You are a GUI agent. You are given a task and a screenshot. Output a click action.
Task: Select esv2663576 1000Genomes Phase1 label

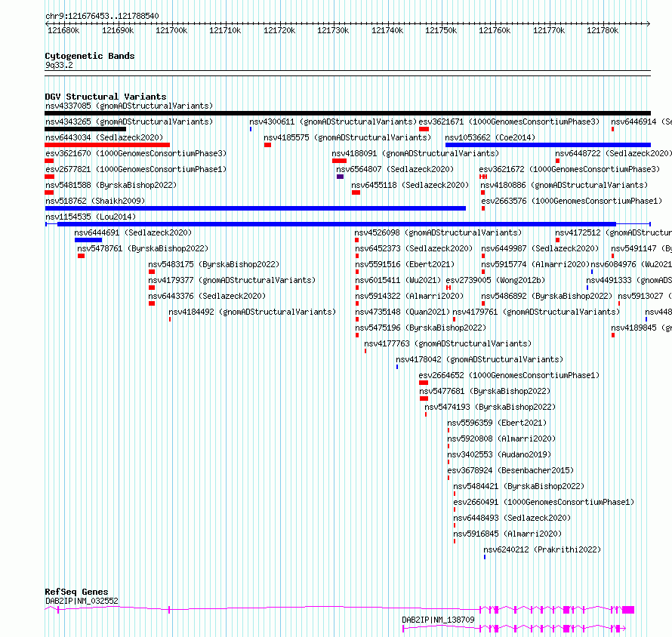tap(572, 201)
